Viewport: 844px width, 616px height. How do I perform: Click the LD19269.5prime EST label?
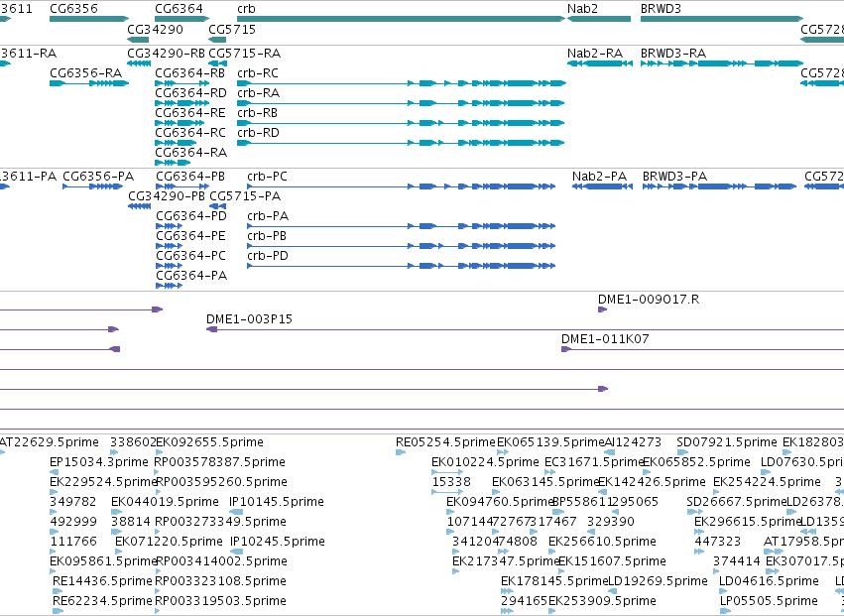tap(658, 580)
